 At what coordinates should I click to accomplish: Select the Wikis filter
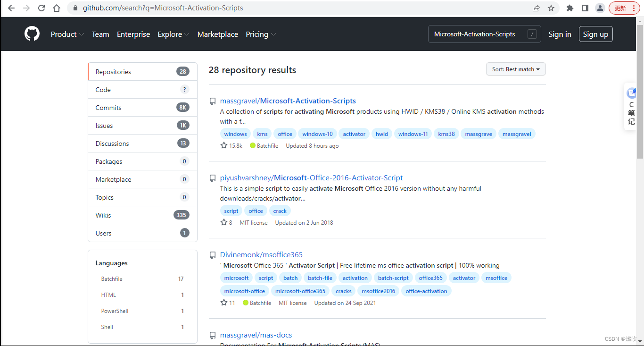[142, 215]
